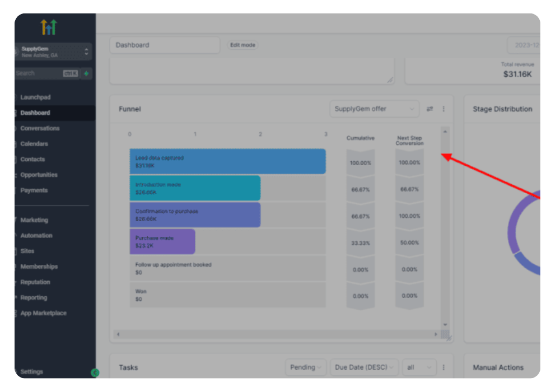The image size is (560, 392).
Task: Click the green quick actions lightning icon
Action: coord(86,73)
